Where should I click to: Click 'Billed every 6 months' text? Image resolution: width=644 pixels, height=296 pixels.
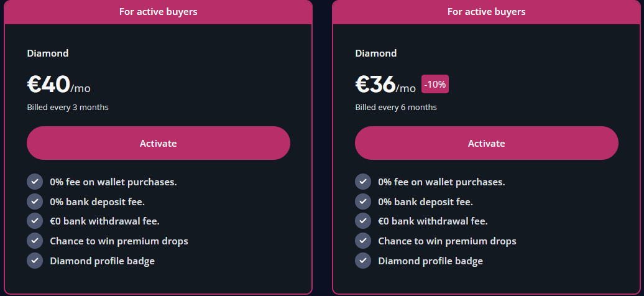(396, 108)
